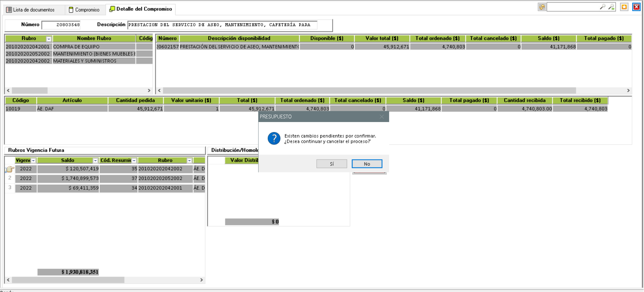Click the $ 0 total under Valor Distribución
Viewport: 644px width, 292px height.
[x=252, y=222]
